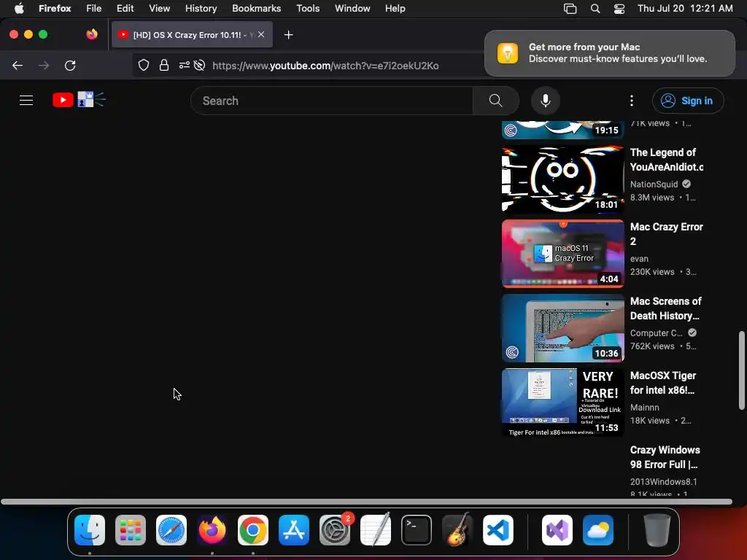
Task: Click the horizontal page scrollbar
Action: [366, 502]
